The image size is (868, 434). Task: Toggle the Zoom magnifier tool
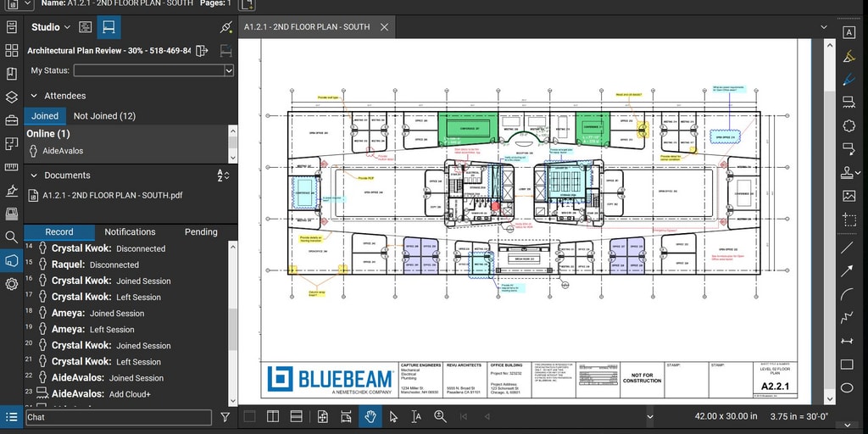[440, 416]
